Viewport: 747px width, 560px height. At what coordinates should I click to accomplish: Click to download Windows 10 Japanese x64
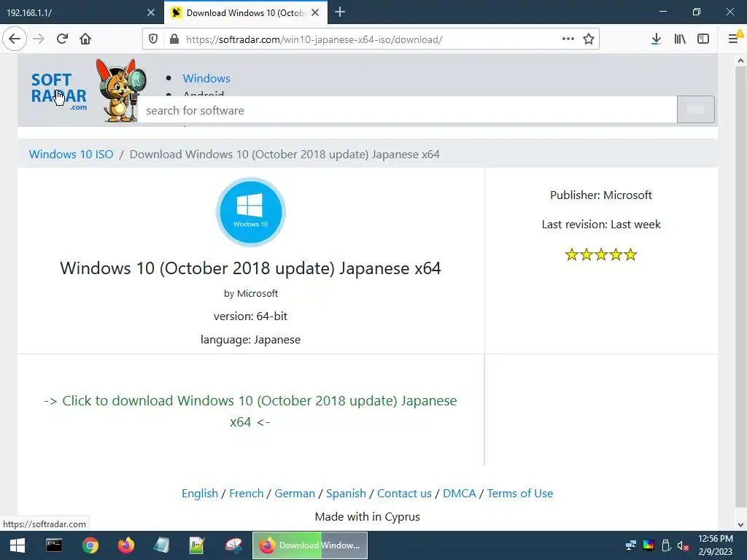[x=251, y=411]
